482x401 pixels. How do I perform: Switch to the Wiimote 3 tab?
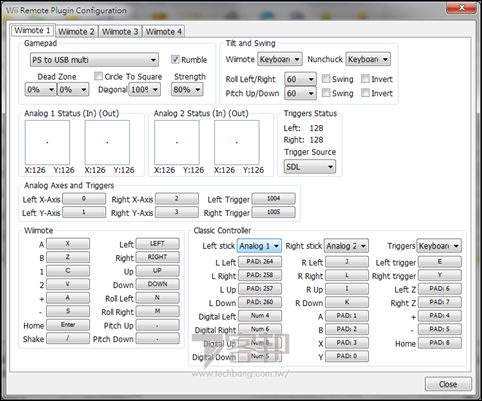click(120, 32)
